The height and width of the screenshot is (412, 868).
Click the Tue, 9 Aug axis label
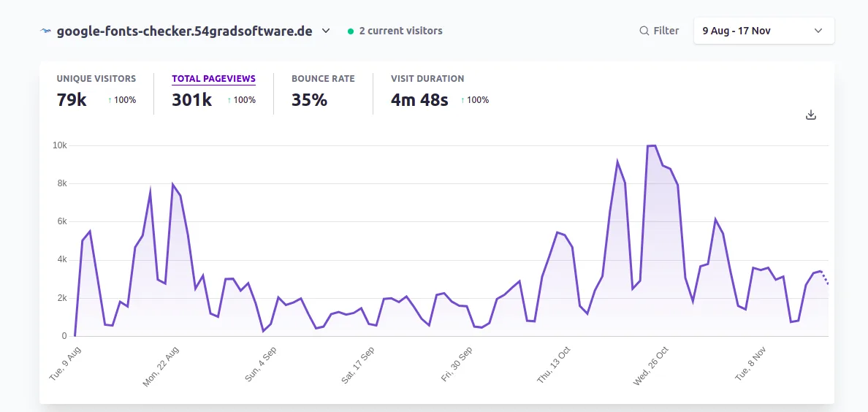click(66, 363)
